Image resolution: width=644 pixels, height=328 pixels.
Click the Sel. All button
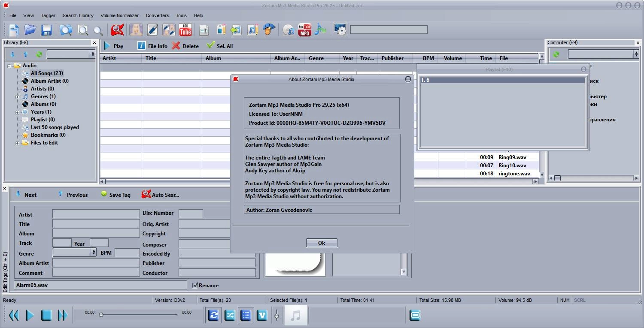pos(219,46)
